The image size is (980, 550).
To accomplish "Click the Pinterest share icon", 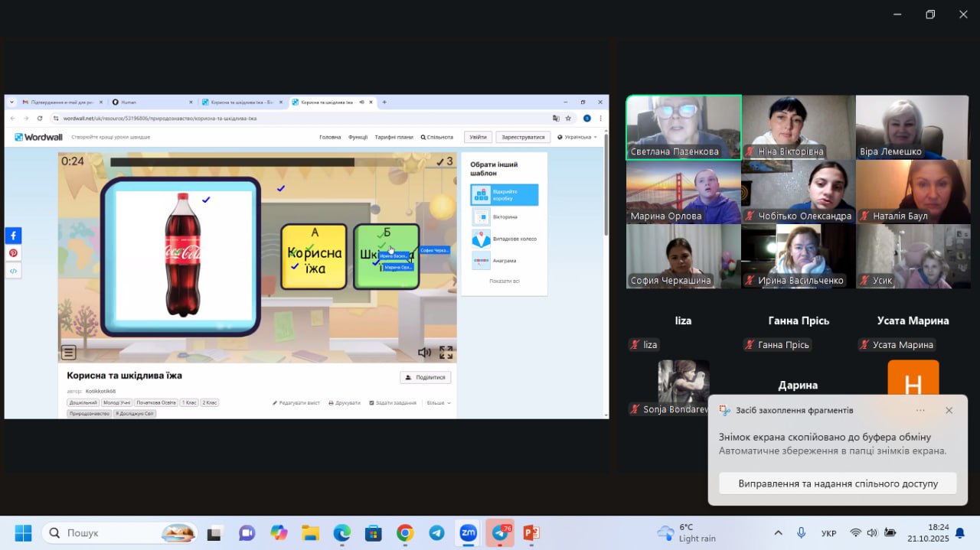I will click(x=14, y=253).
